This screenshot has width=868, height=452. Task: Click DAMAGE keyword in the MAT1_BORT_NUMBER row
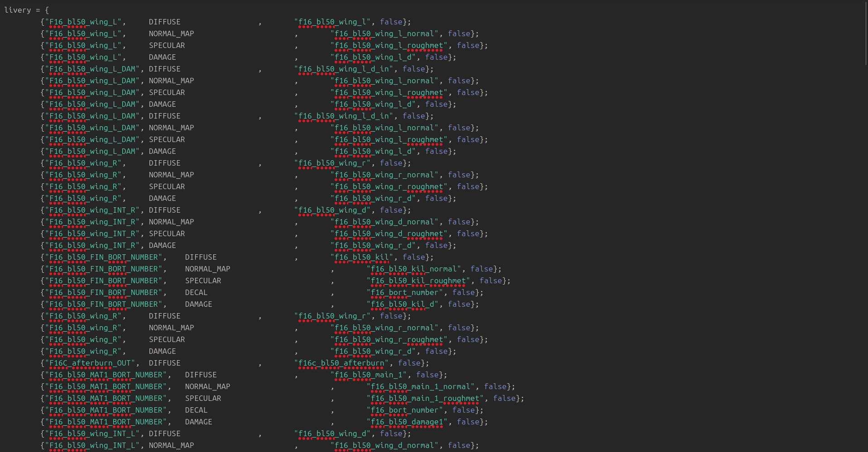pos(199,422)
